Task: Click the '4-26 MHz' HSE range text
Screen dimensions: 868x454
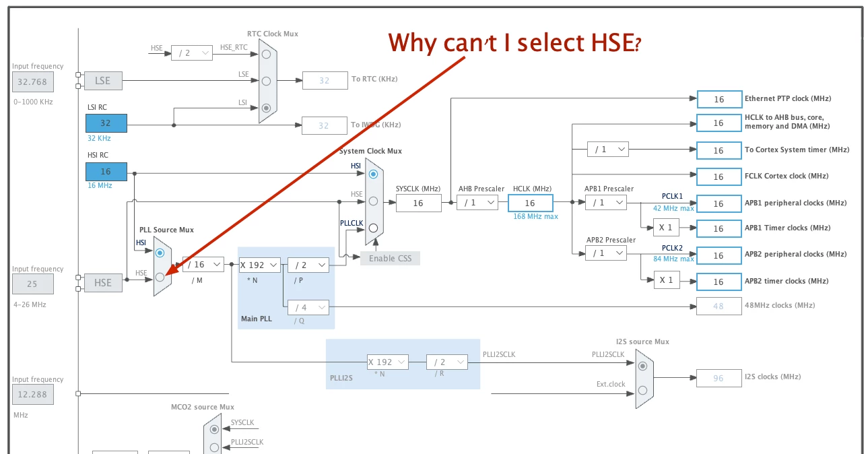Action: coord(29,304)
